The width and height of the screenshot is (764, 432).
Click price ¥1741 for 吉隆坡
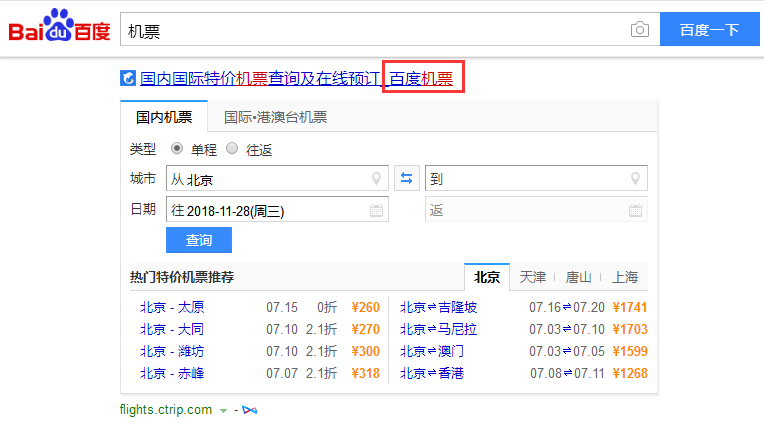tap(630, 307)
